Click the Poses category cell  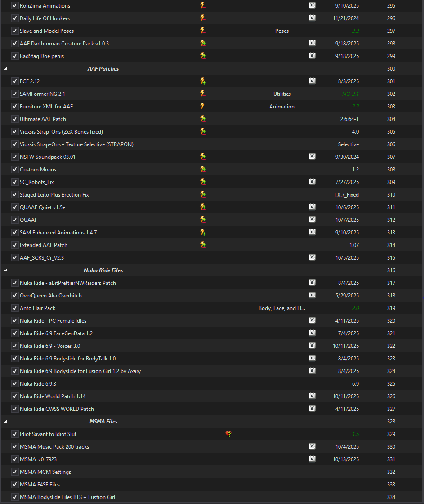coord(282,31)
